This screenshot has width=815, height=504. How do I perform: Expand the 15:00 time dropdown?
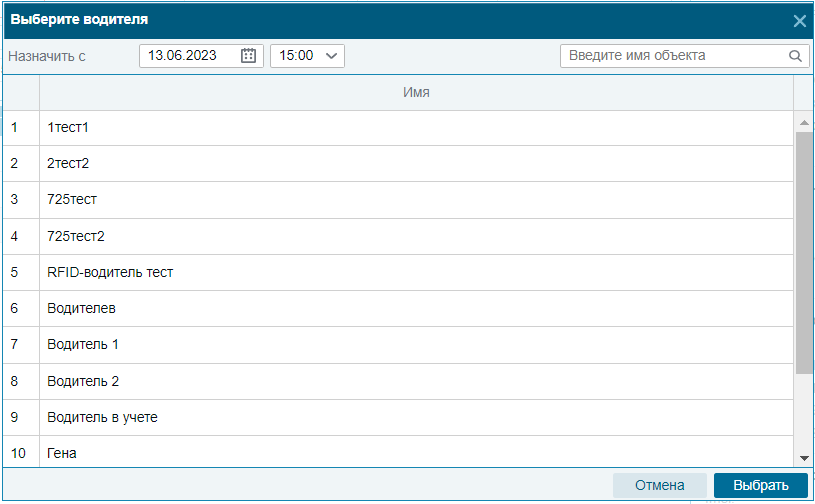click(x=307, y=56)
